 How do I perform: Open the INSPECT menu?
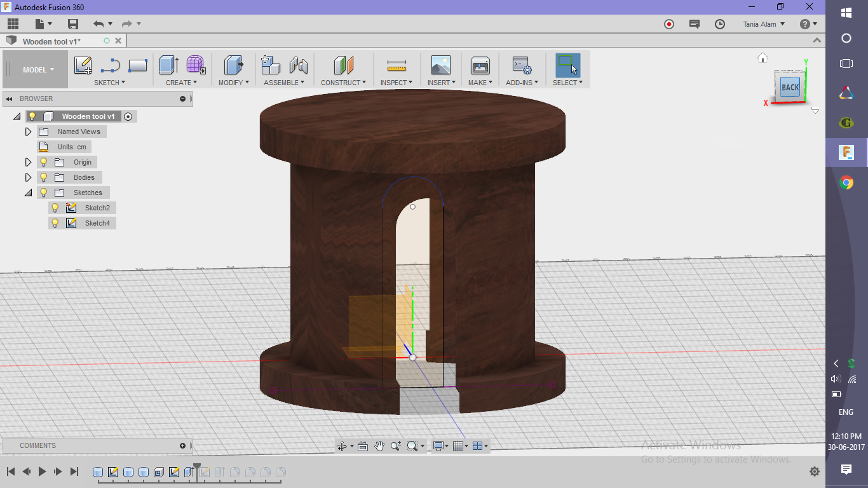point(397,83)
